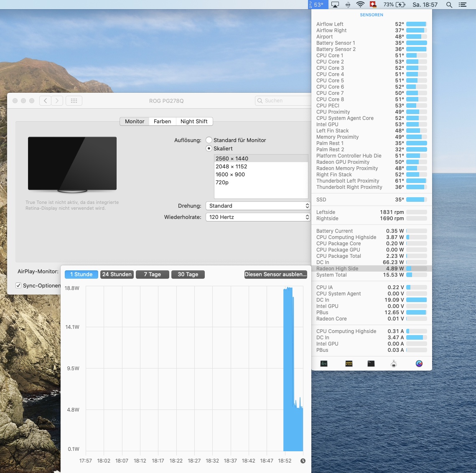The width and height of the screenshot is (476, 473).
Task: Click the 'Airport' sensor row
Action: [x=372, y=36]
